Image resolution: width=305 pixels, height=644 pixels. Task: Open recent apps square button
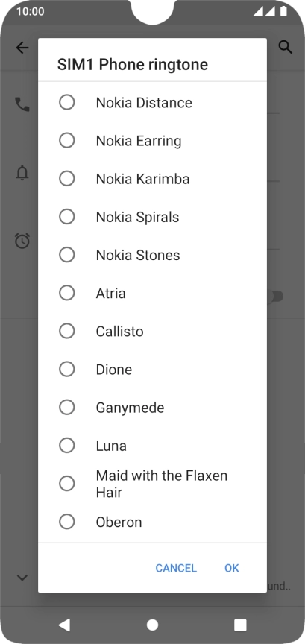[x=240, y=625]
